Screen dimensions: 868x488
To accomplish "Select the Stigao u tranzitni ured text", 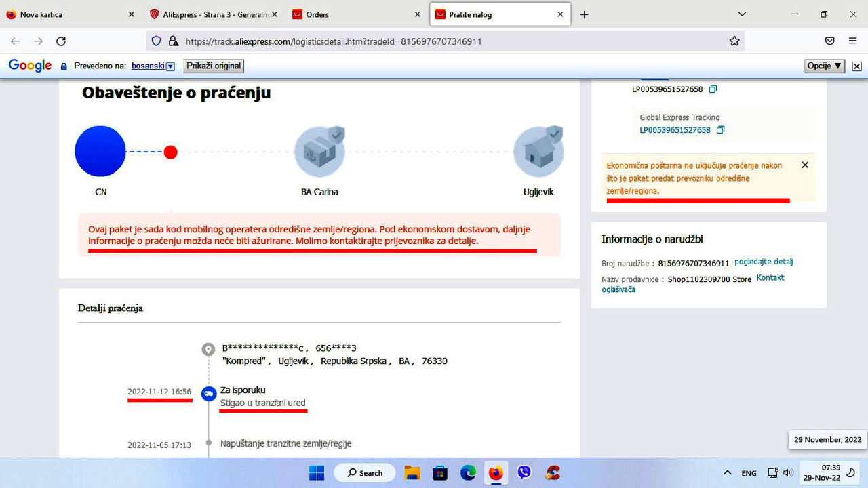I will click(263, 403).
